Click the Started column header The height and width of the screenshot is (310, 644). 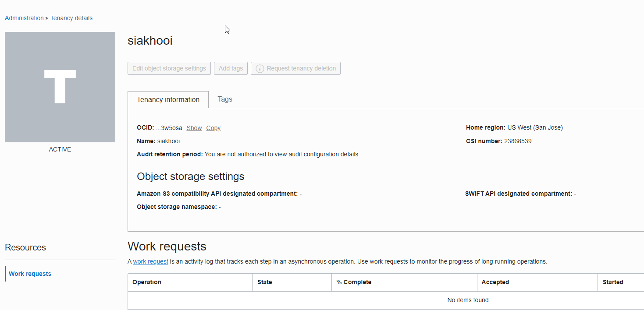pos(613,282)
